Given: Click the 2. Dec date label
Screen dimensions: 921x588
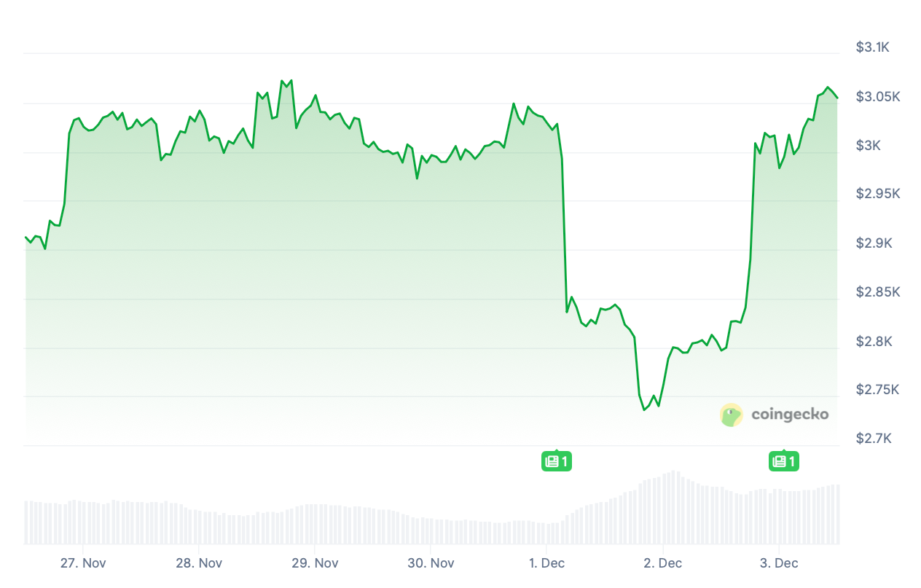Looking at the screenshot, I should click(x=662, y=563).
